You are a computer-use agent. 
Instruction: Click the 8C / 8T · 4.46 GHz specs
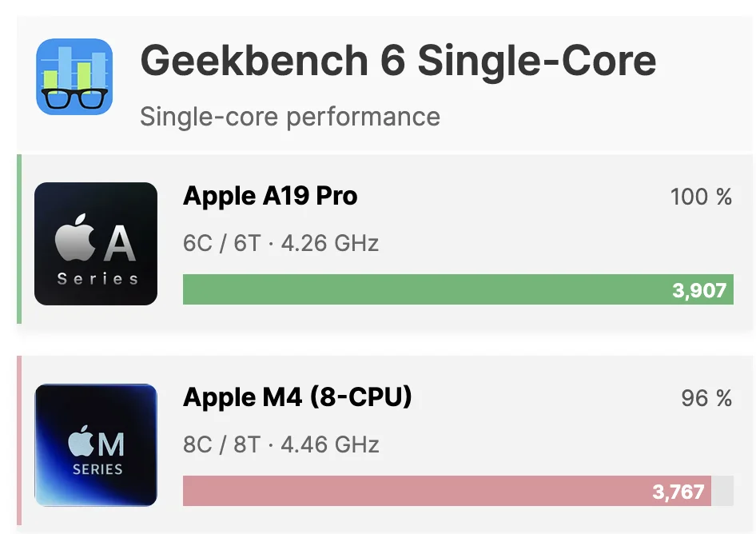coord(281,444)
